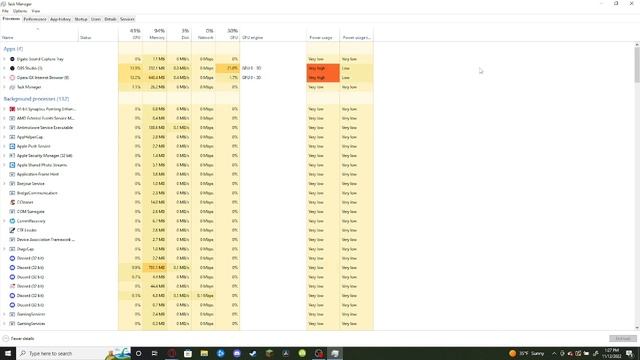Sort by the Status column header
The image size is (640, 360).
(x=98, y=34)
